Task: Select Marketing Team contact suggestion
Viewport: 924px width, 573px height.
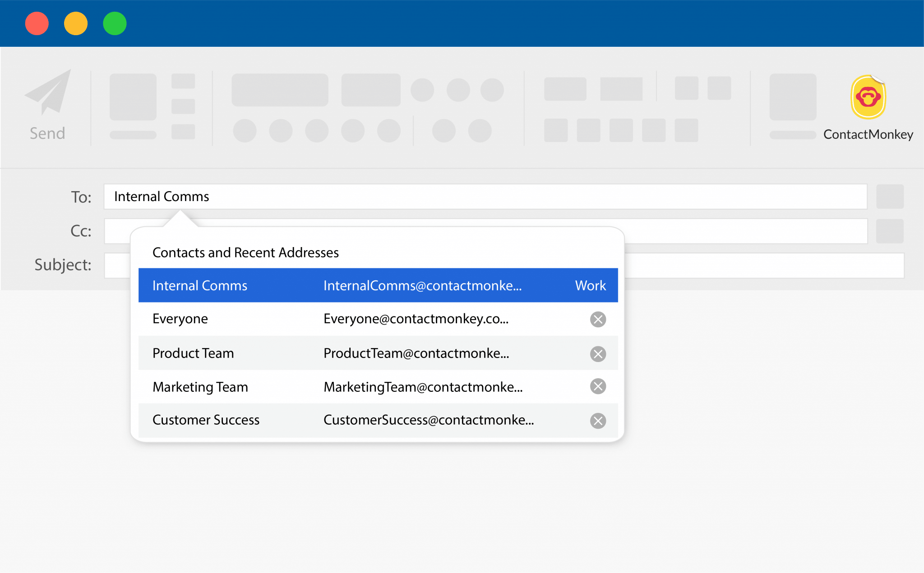Action: pos(378,387)
